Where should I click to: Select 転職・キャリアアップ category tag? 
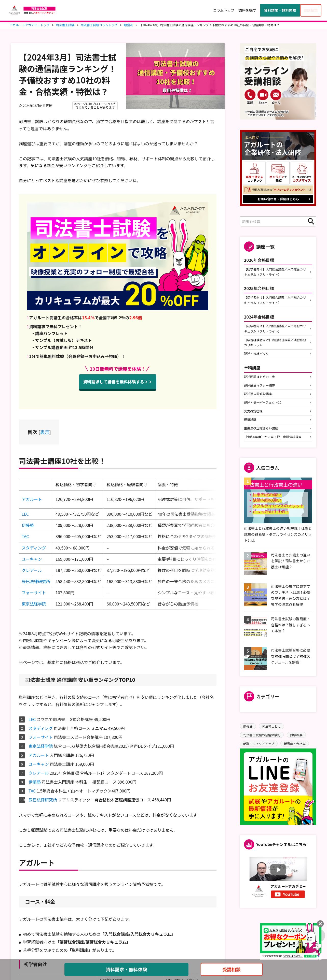point(258,744)
